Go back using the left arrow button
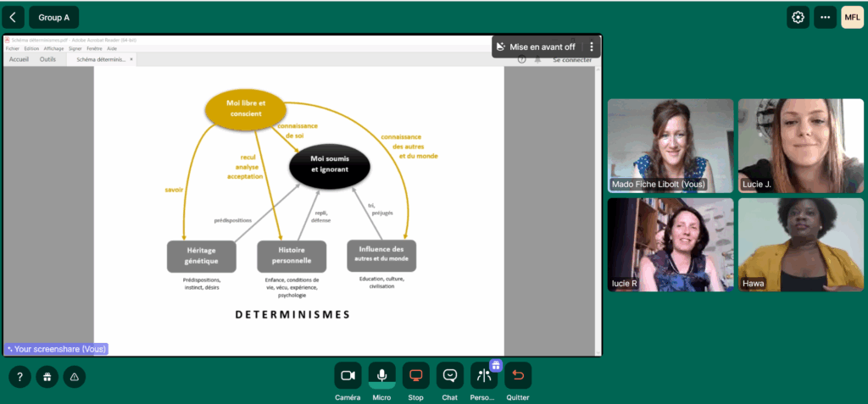This screenshot has width=868, height=404. point(12,17)
